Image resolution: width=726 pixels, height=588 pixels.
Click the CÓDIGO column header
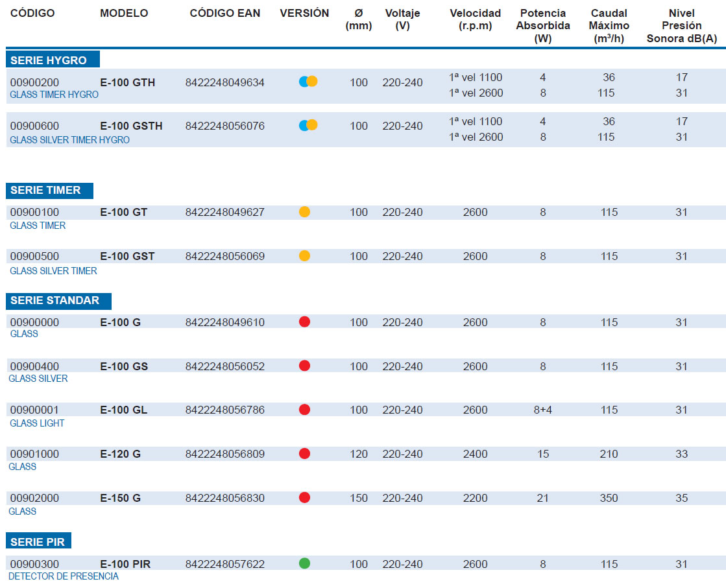(x=32, y=14)
